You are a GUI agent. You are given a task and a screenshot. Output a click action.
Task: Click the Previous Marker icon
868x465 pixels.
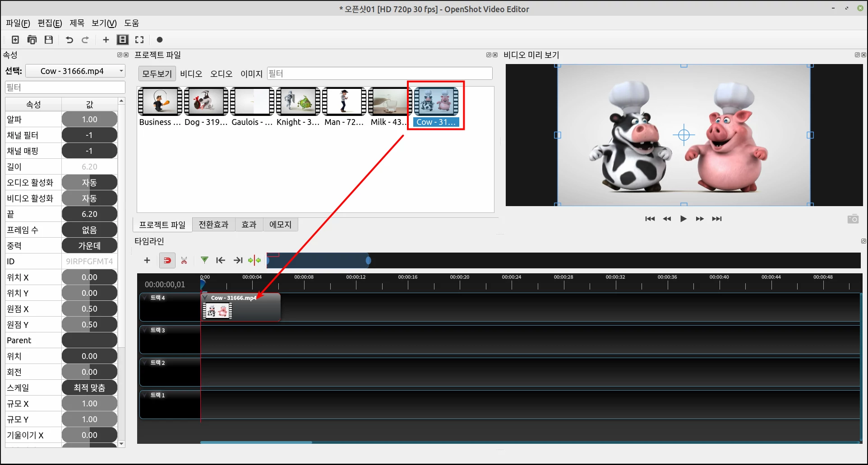[x=221, y=260]
